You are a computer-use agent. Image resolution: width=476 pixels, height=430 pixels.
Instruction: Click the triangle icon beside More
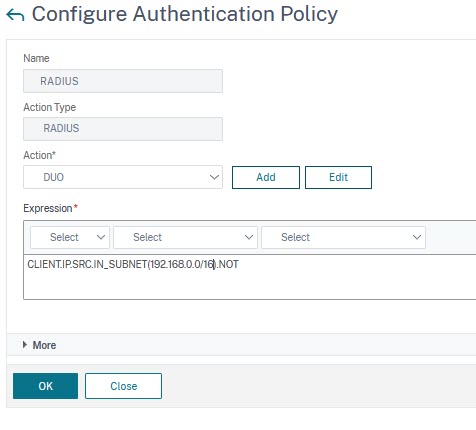25,345
